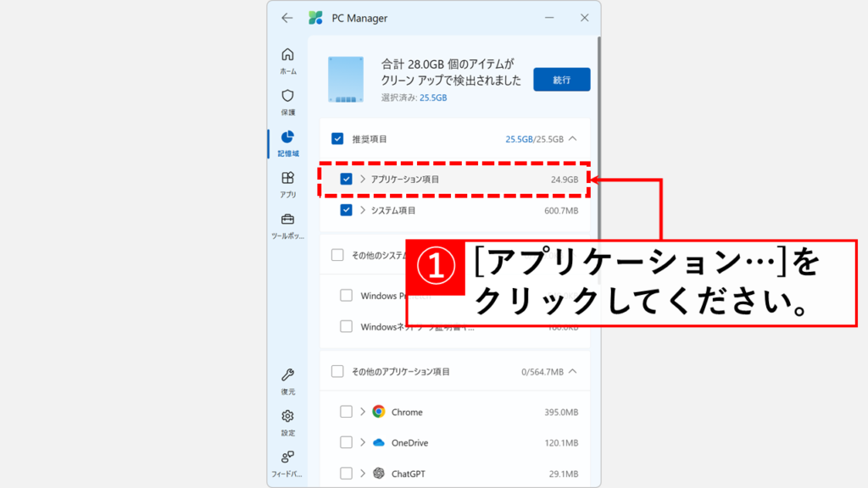Open the Home (ホーム) sidebar page
Screen dimensions: 868x488
pyautogui.click(x=287, y=60)
